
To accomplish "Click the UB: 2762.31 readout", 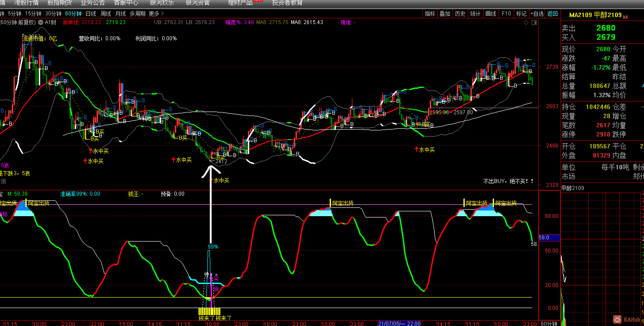I will click(x=168, y=22).
